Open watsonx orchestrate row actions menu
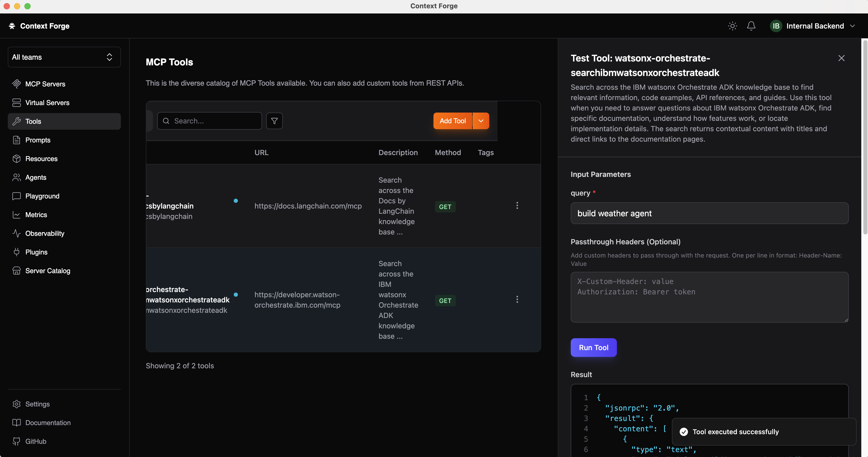This screenshot has width=868, height=457. click(517, 299)
